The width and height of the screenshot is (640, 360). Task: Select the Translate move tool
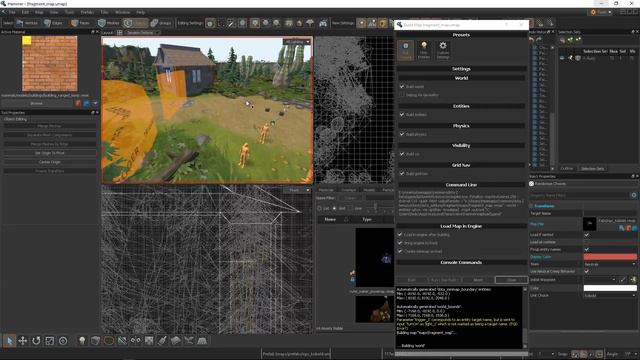click(23, 340)
